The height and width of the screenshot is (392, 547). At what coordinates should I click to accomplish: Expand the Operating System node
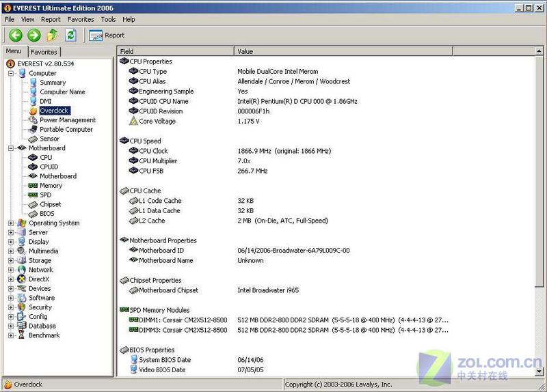(x=11, y=223)
